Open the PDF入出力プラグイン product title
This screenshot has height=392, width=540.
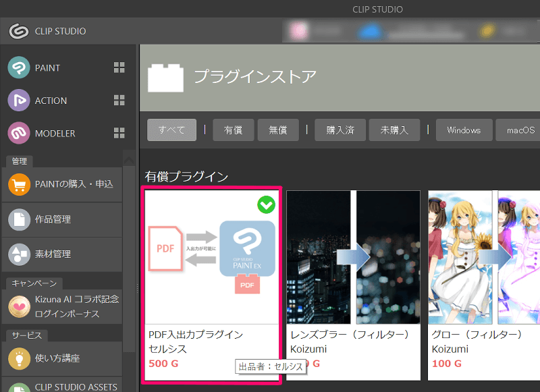click(x=196, y=335)
